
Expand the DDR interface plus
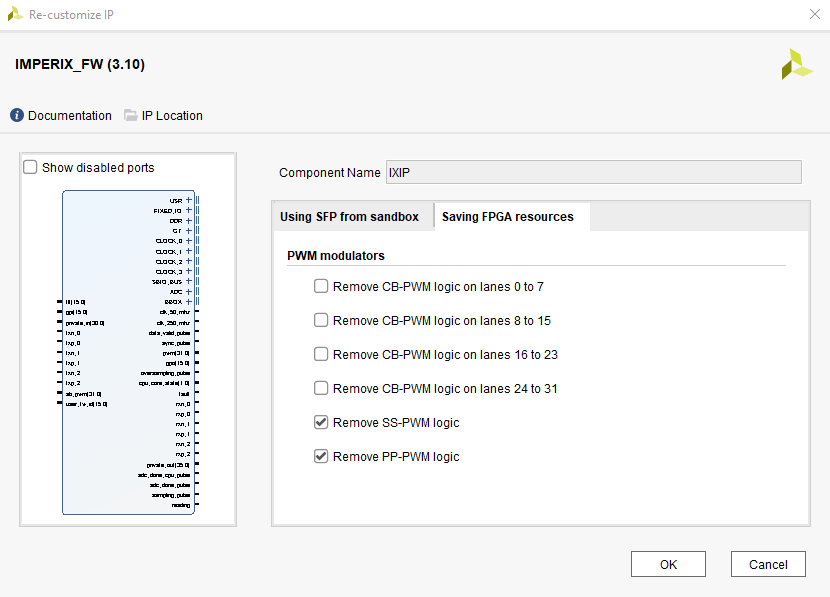coord(188,220)
